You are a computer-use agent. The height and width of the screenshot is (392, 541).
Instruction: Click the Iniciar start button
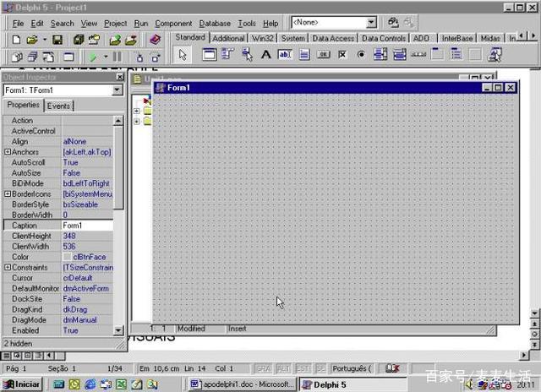21,384
